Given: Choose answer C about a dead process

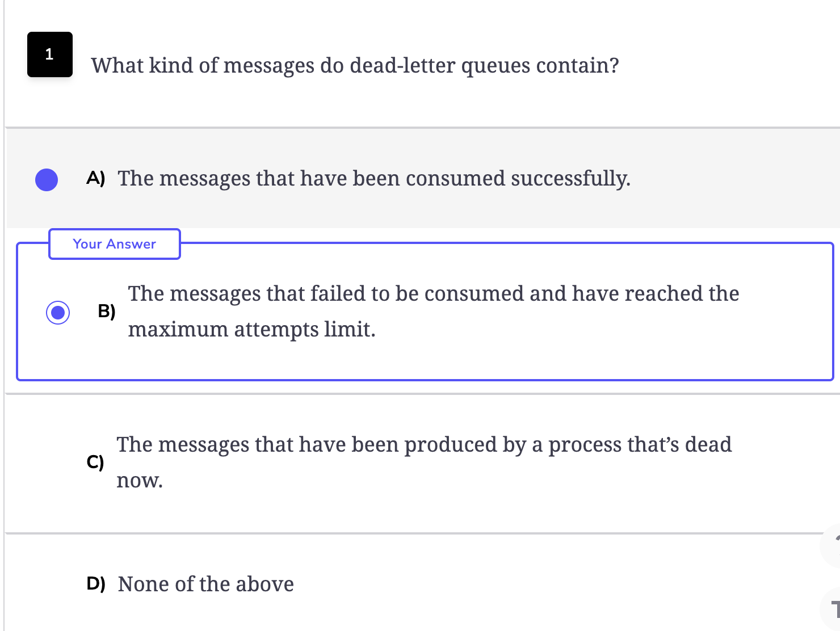Looking at the screenshot, I should [424, 462].
